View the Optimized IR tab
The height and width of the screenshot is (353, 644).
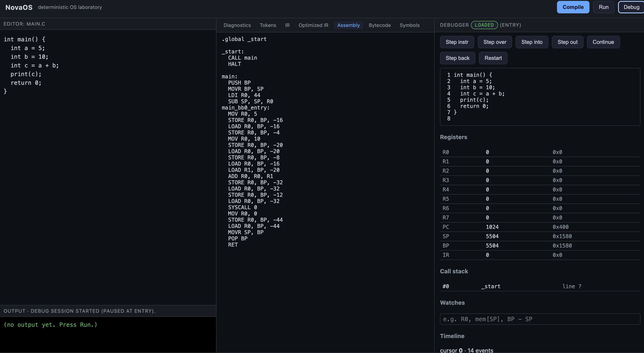click(313, 25)
